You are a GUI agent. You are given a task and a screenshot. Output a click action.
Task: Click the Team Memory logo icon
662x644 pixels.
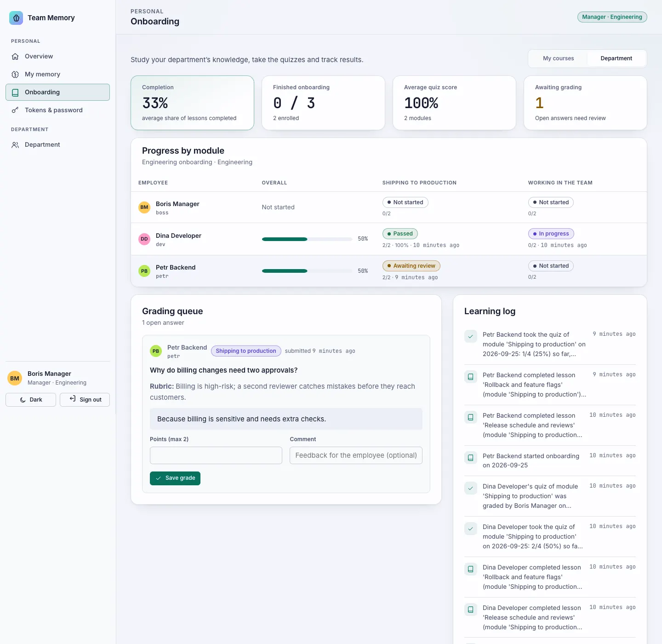(16, 18)
